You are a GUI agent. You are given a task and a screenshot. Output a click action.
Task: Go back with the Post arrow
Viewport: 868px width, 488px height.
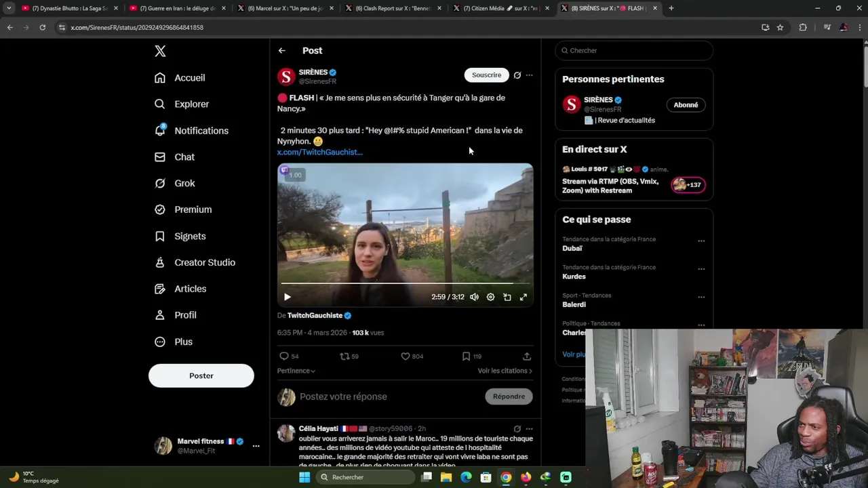281,51
